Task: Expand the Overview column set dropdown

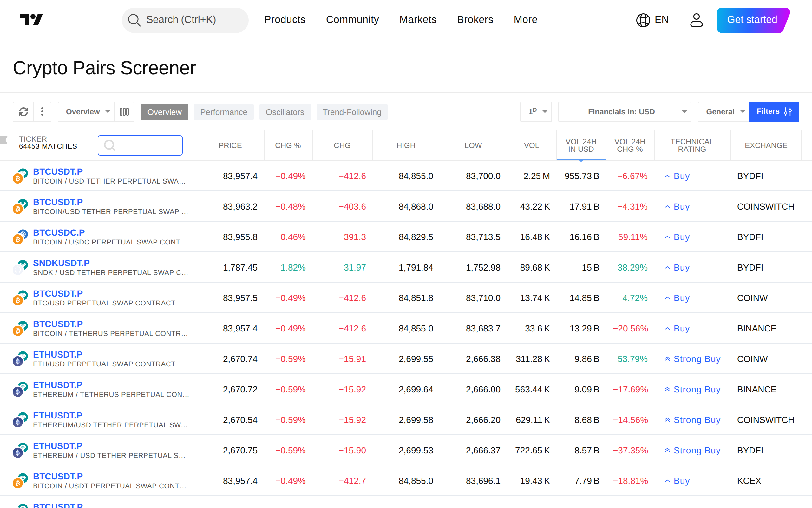Action: pos(86,111)
